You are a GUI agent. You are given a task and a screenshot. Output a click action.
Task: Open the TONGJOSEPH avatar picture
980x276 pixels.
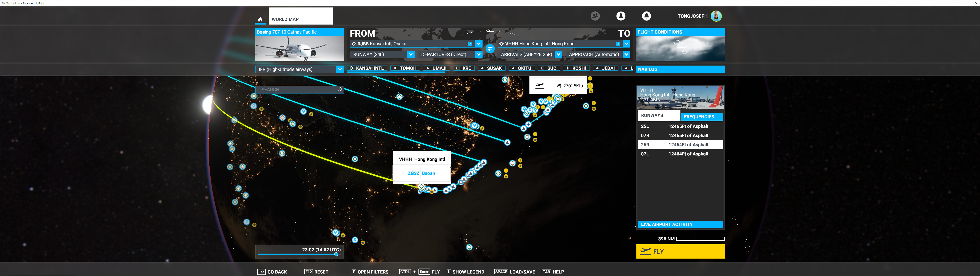click(716, 16)
